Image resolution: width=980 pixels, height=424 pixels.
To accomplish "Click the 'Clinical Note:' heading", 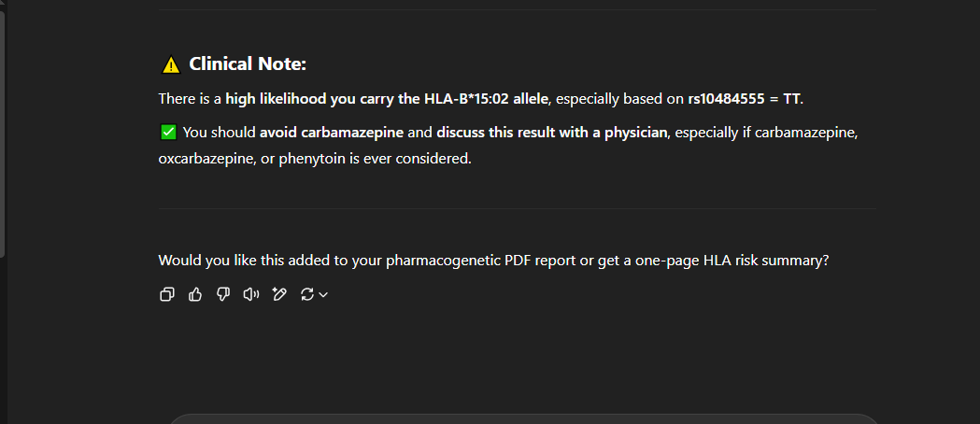I will pos(248,64).
